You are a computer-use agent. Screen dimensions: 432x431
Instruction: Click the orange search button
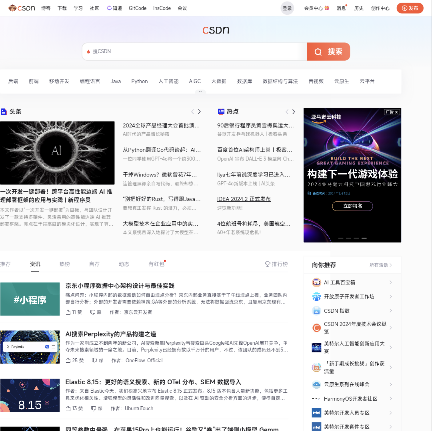point(328,52)
